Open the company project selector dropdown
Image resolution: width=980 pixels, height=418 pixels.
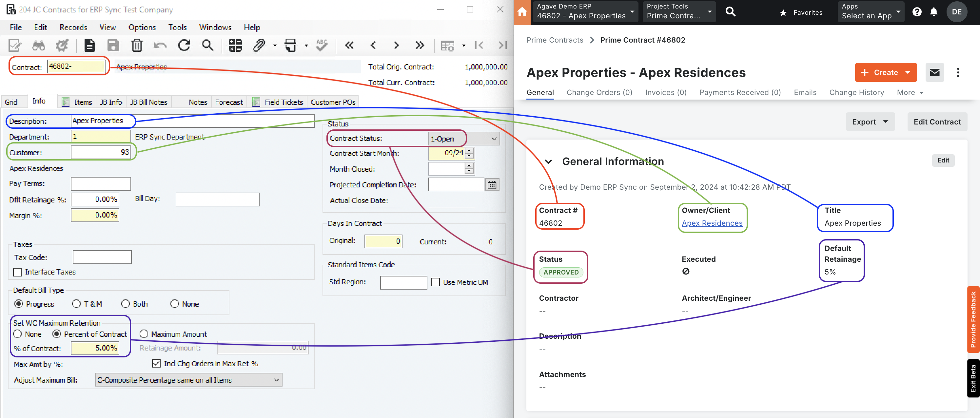585,12
